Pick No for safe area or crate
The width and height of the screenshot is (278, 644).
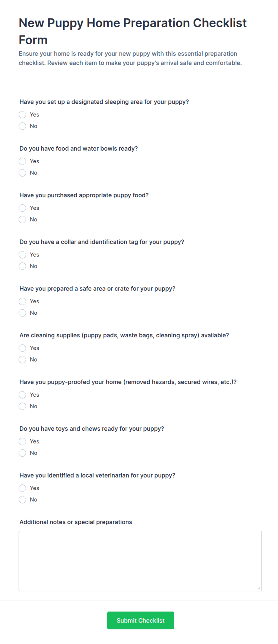point(22,313)
